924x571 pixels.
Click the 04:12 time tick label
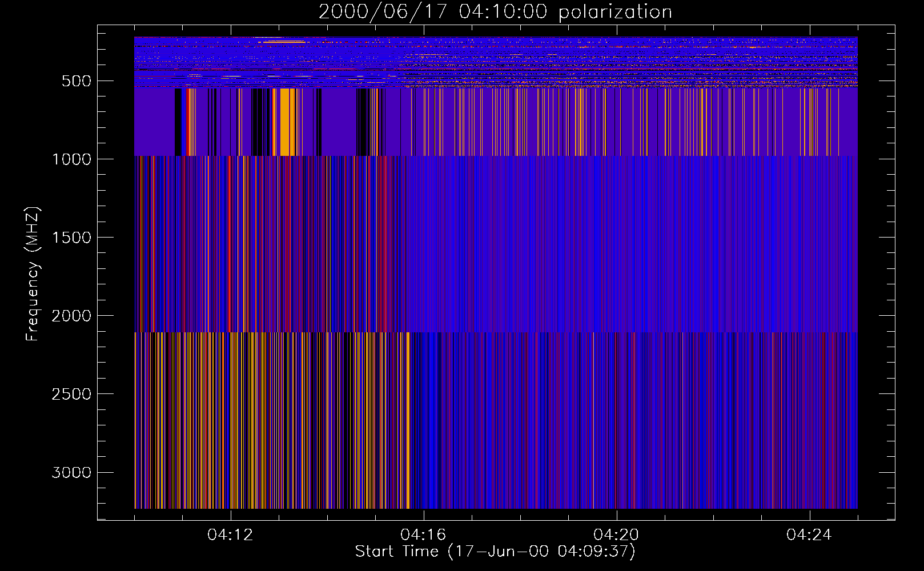[x=231, y=535]
